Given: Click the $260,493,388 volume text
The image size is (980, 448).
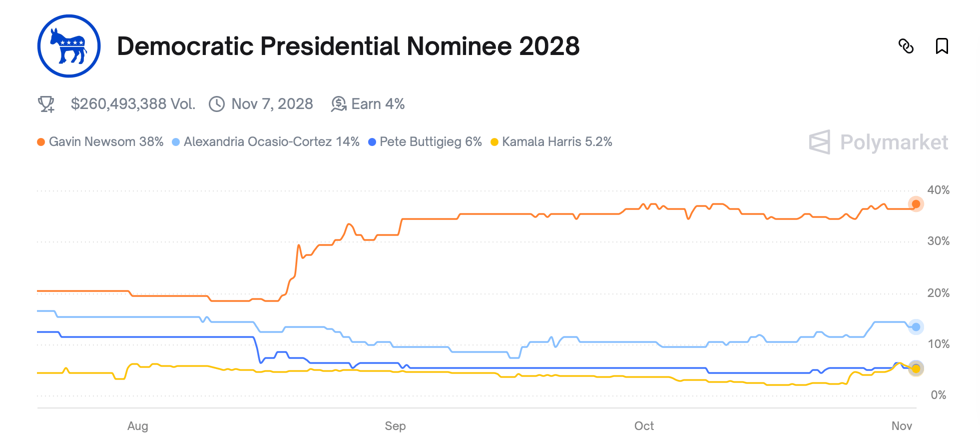Looking at the screenshot, I should (x=133, y=104).
